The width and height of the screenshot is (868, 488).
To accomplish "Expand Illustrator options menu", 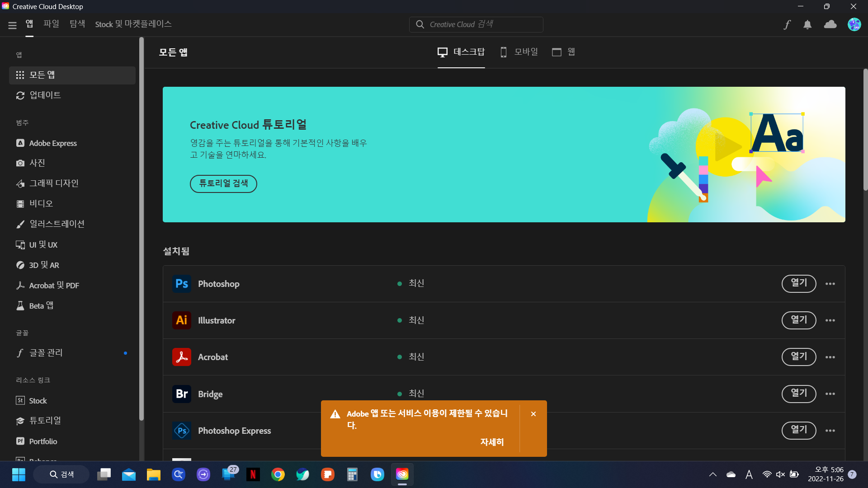I will tap(830, 320).
